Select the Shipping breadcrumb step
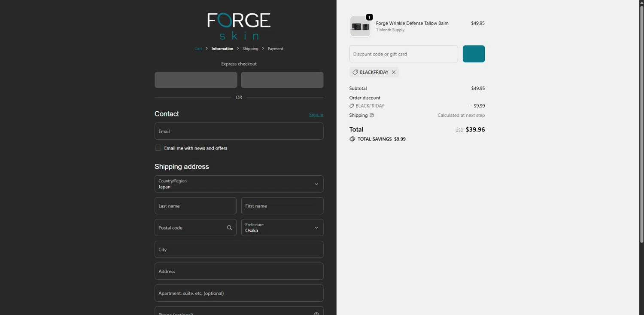 [x=250, y=49]
